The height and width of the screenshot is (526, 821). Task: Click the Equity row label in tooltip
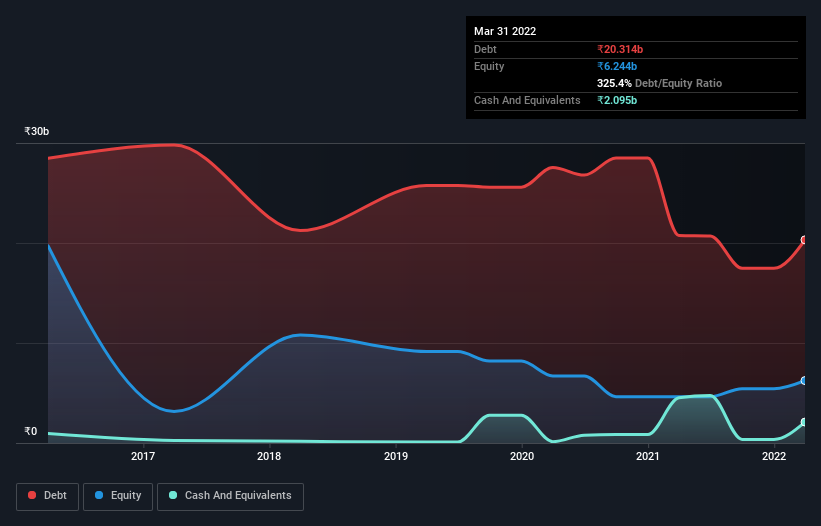click(489, 66)
